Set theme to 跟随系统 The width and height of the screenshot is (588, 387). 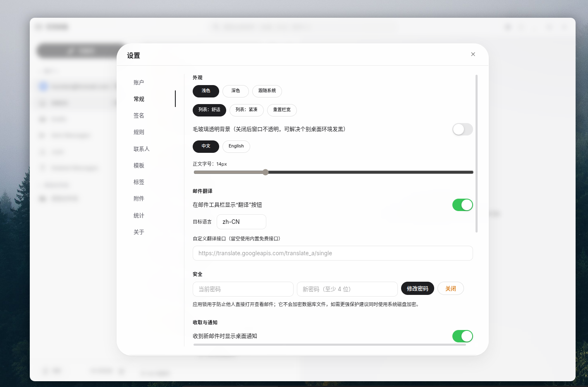click(267, 91)
